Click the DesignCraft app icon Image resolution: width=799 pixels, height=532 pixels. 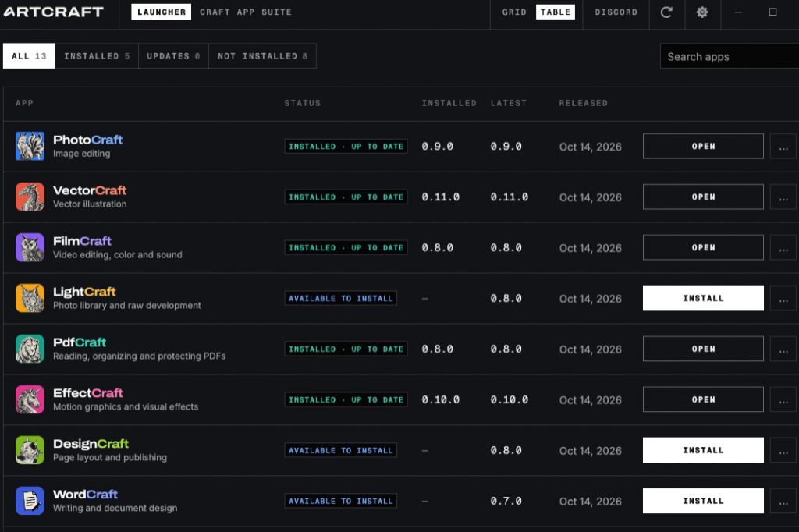coord(30,450)
